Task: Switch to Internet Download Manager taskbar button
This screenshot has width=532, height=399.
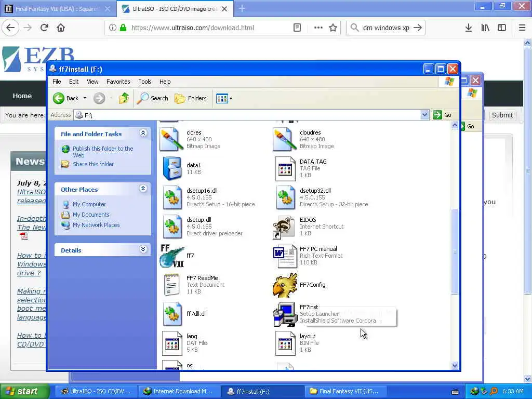Action: pyautogui.click(x=179, y=392)
